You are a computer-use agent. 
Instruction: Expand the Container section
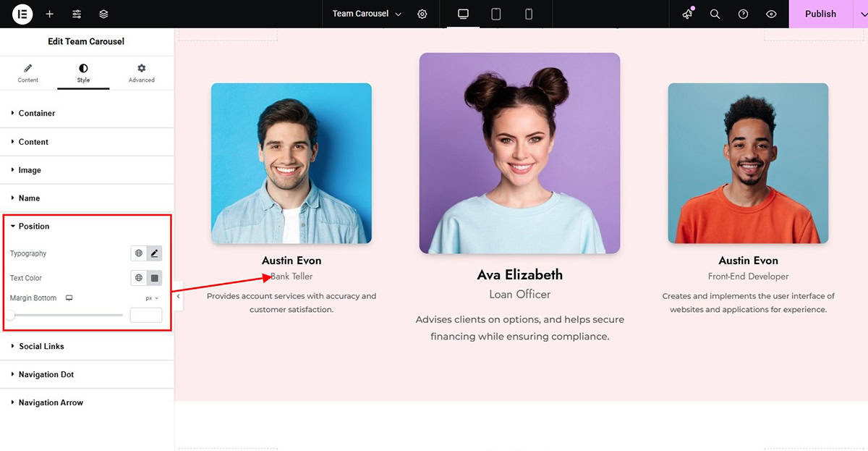(x=87, y=113)
